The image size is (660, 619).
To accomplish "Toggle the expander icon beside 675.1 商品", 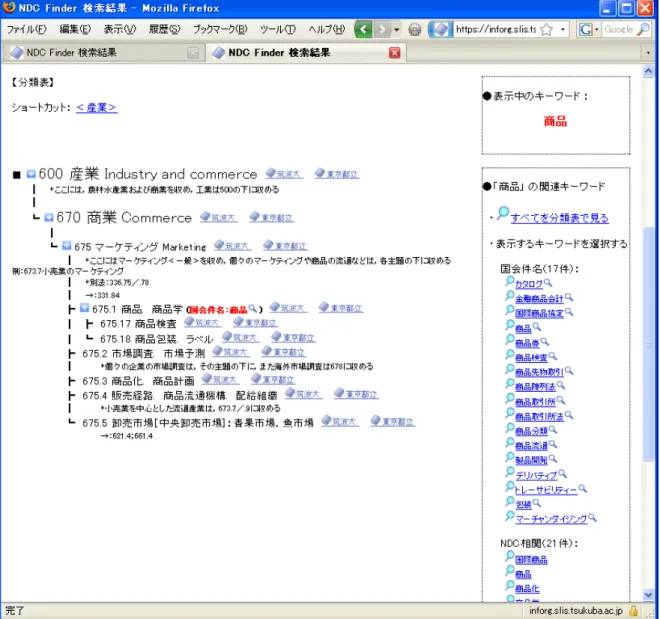I will click(84, 308).
